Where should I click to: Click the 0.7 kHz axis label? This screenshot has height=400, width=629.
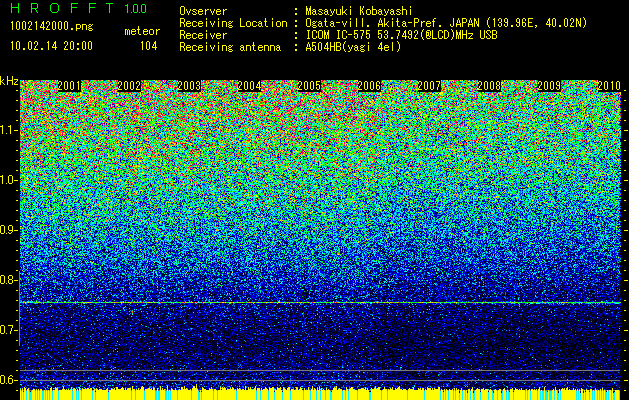8,330
